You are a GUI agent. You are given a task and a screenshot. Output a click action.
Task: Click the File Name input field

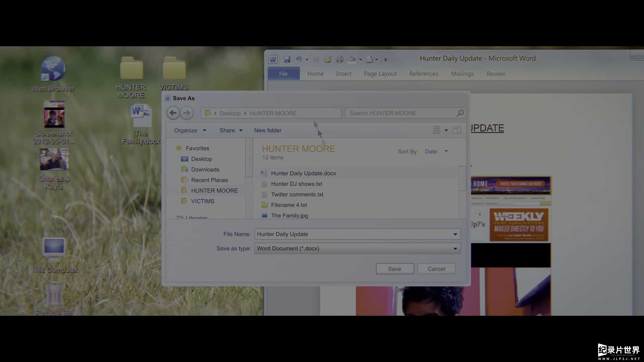click(x=357, y=234)
